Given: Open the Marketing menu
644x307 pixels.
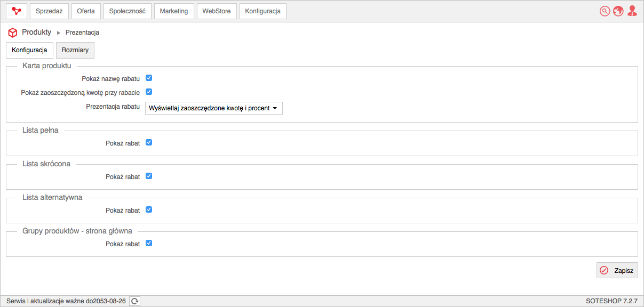Looking at the screenshot, I should 174,11.
